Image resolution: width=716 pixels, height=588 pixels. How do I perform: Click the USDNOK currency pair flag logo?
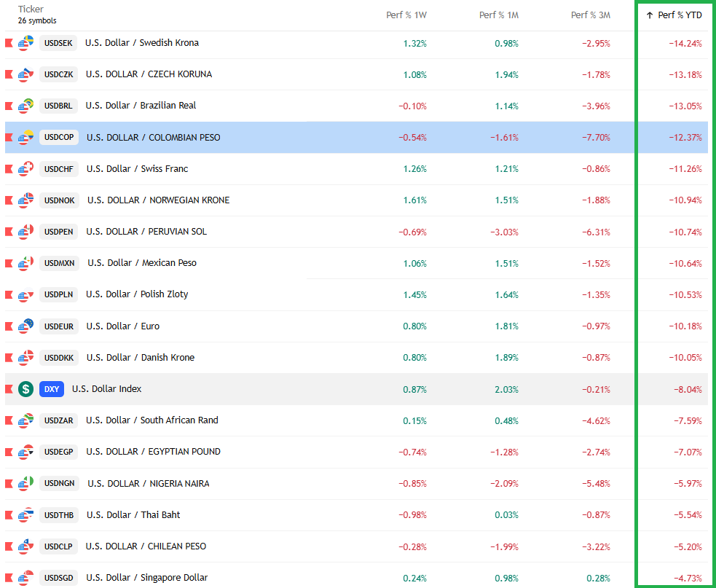[x=26, y=200]
